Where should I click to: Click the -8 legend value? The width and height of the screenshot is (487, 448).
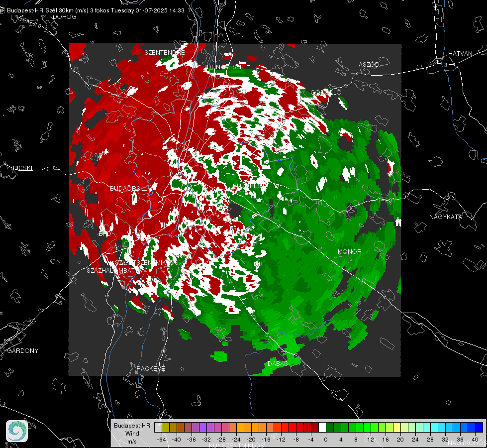[296, 440]
